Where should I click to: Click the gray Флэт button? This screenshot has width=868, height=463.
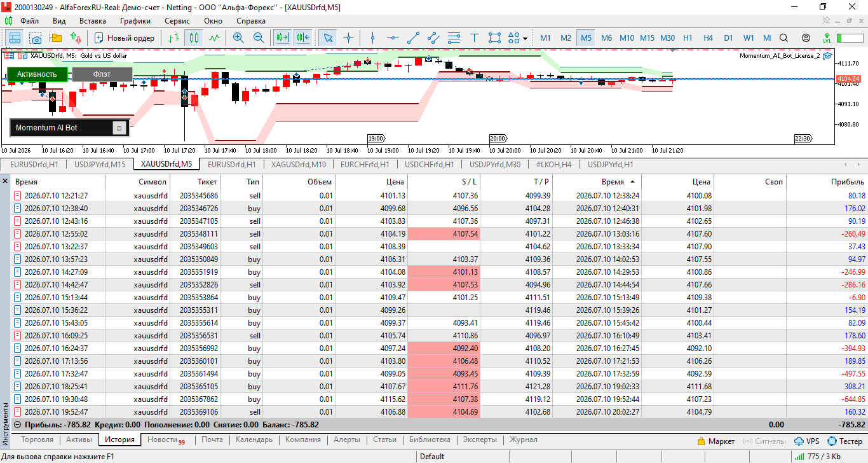[x=102, y=74]
